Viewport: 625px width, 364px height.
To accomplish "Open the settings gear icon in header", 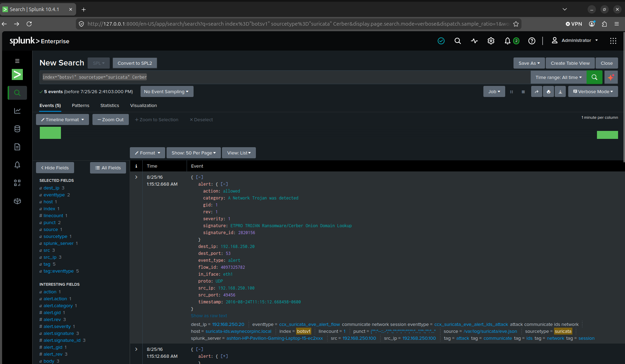I will coord(491,41).
